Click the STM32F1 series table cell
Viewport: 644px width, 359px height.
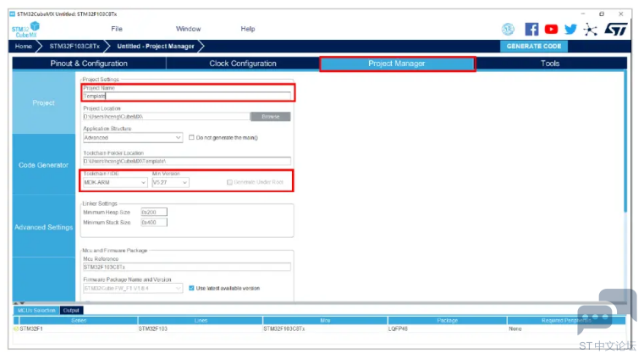[31, 329]
